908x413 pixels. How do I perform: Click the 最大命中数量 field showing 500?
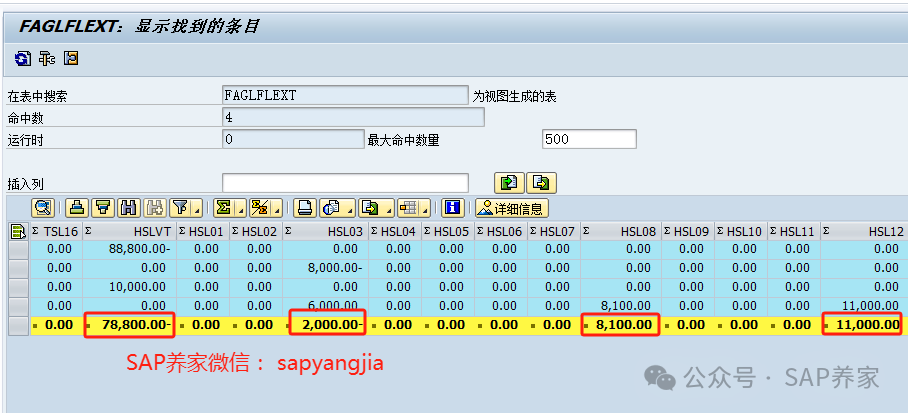pyautogui.click(x=589, y=139)
